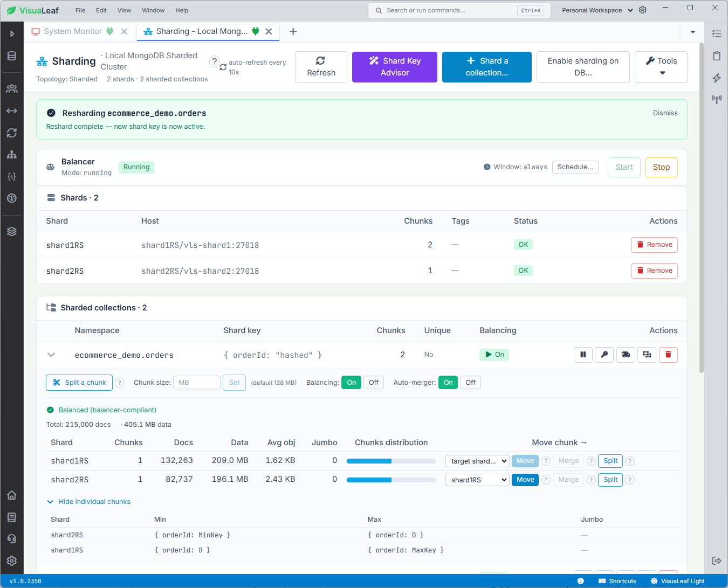Click Split a chunk button

pyautogui.click(x=79, y=383)
